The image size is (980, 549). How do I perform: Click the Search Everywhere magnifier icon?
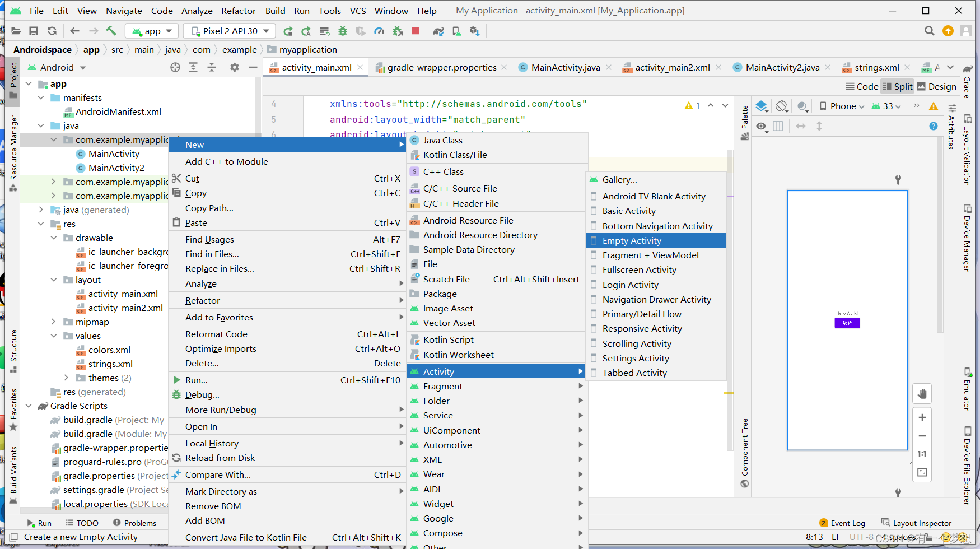930,31
